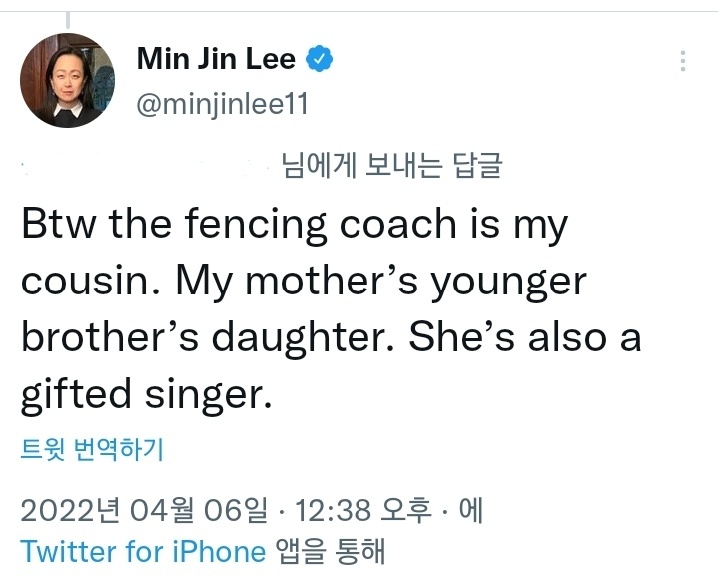Viewport: 718px width, 580px height.
Task: Click the word "cousin." in the tweet
Action: [x=86, y=283]
